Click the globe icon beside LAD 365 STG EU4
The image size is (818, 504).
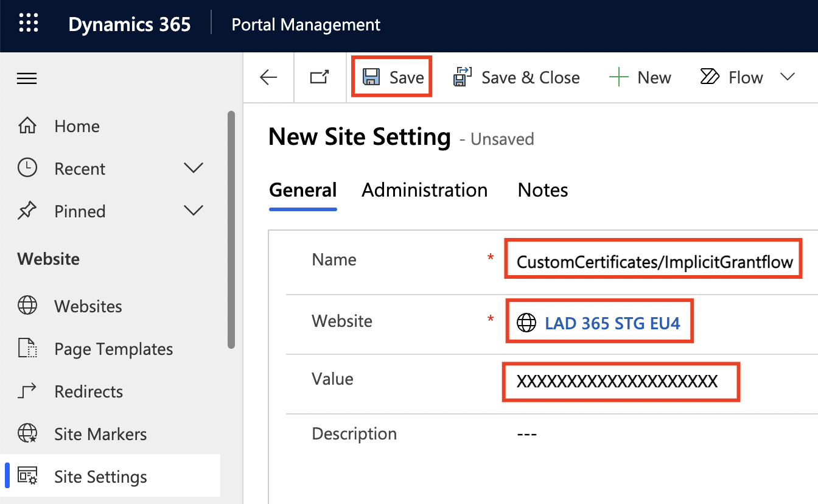pos(526,323)
